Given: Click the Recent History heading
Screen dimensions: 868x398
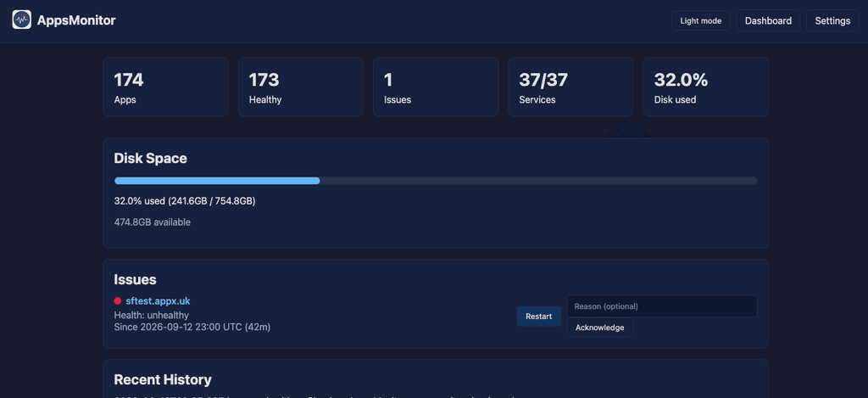Looking at the screenshot, I should (x=163, y=379).
